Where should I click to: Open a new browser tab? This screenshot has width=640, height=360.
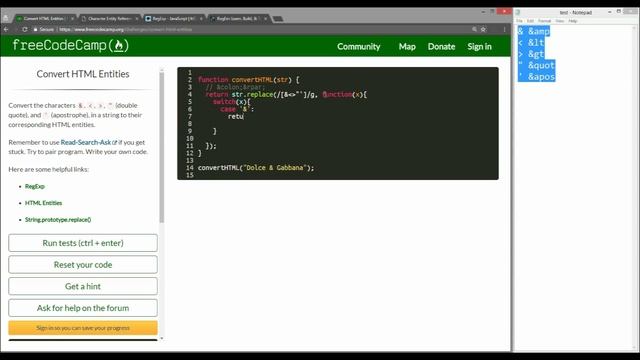click(x=278, y=19)
